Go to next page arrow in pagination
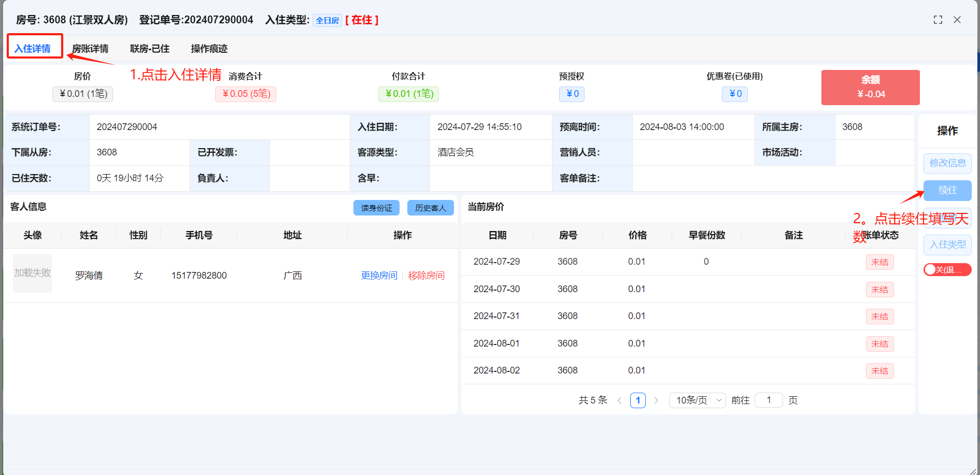Image resolution: width=980 pixels, height=475 pixels. tap(656, 400)
